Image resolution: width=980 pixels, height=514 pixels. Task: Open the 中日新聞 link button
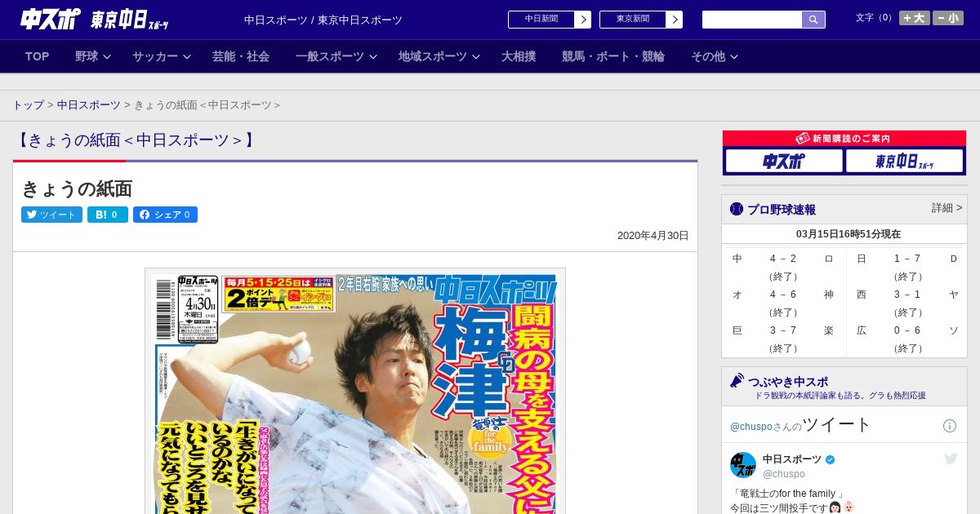pos(541,20)
